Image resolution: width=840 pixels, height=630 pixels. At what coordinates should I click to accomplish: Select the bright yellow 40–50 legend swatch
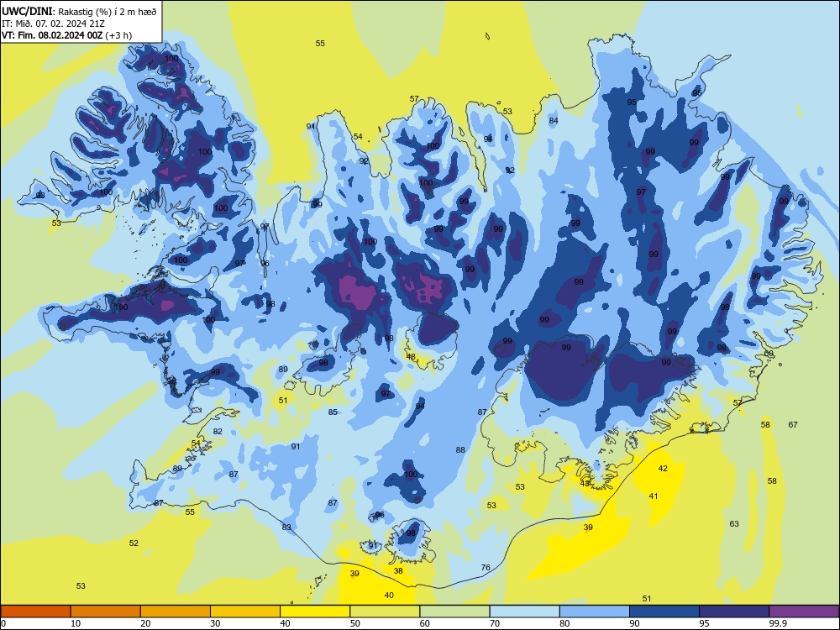(315, 612)
